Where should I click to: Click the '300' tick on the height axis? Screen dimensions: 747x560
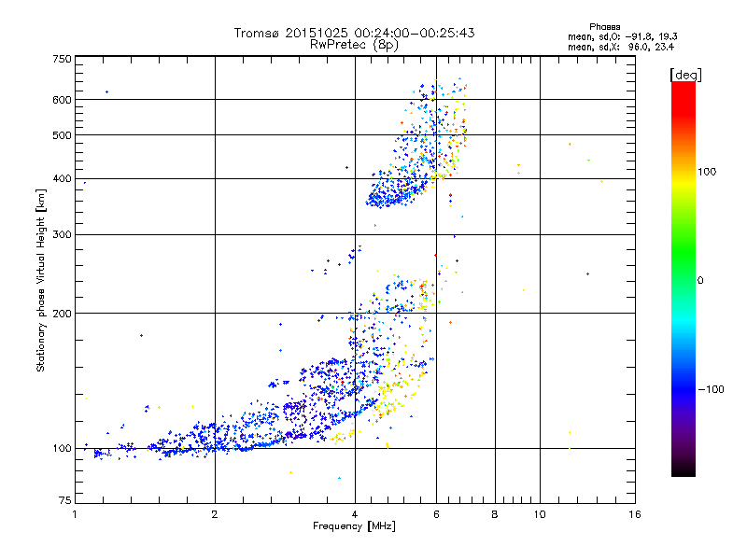pos(62,234)
